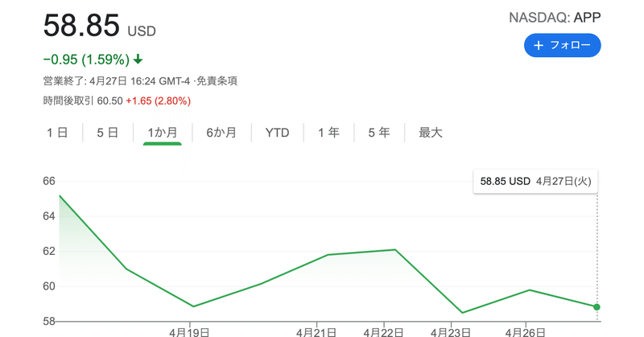
Task: Click the 66 y-axis label
Action: [49, 181]
